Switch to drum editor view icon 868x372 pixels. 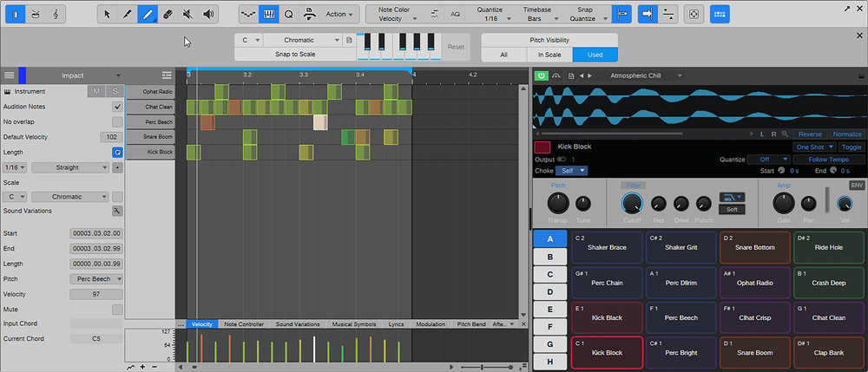pyautogui.click(x=34, y=14)
